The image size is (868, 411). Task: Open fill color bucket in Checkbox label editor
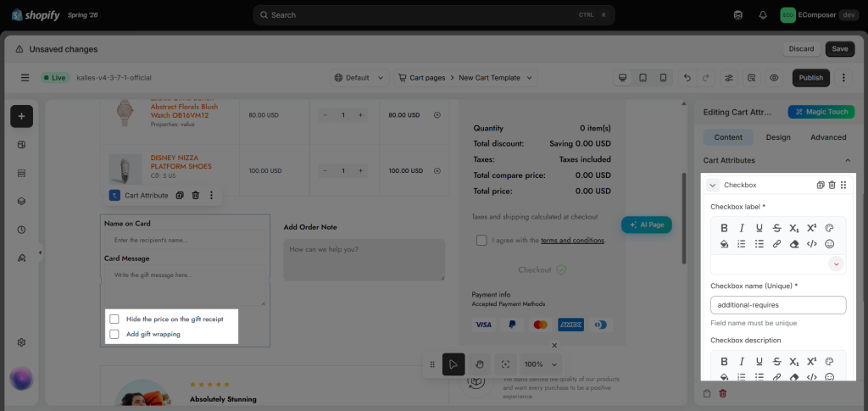pyautogui.click(x=724, y=244)
